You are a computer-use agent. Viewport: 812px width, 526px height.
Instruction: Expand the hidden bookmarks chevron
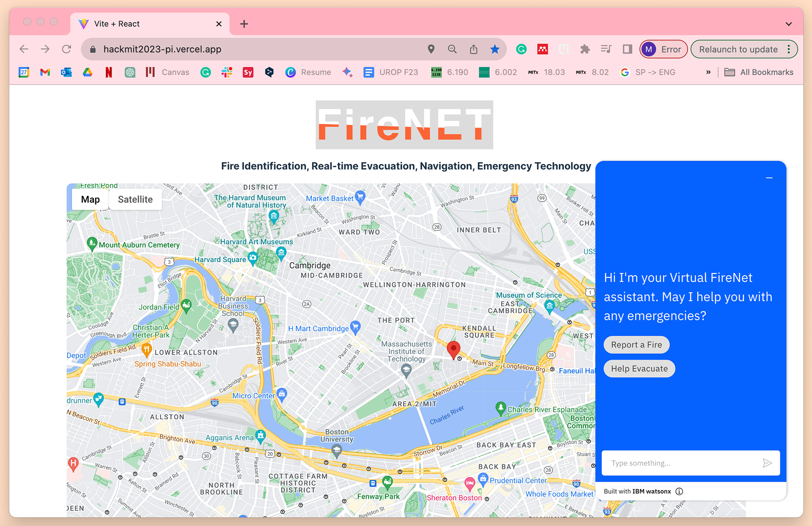708,72
